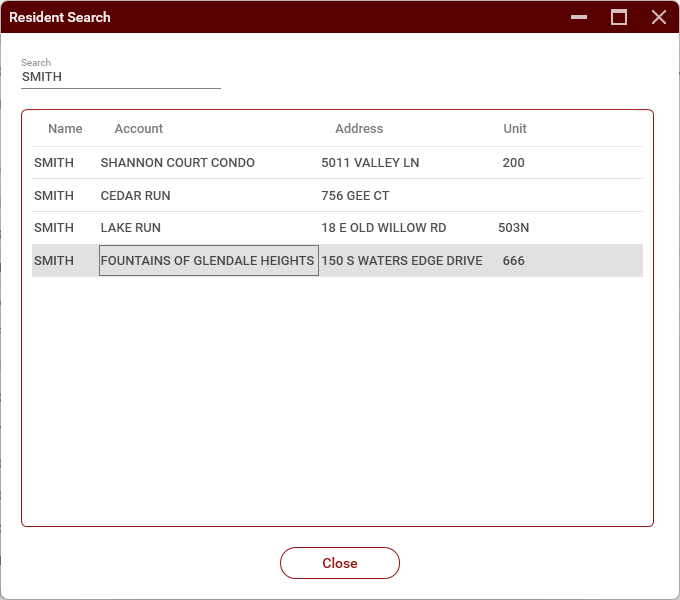Click the 18 E OLD WILLOW RD address

(384, 228)
